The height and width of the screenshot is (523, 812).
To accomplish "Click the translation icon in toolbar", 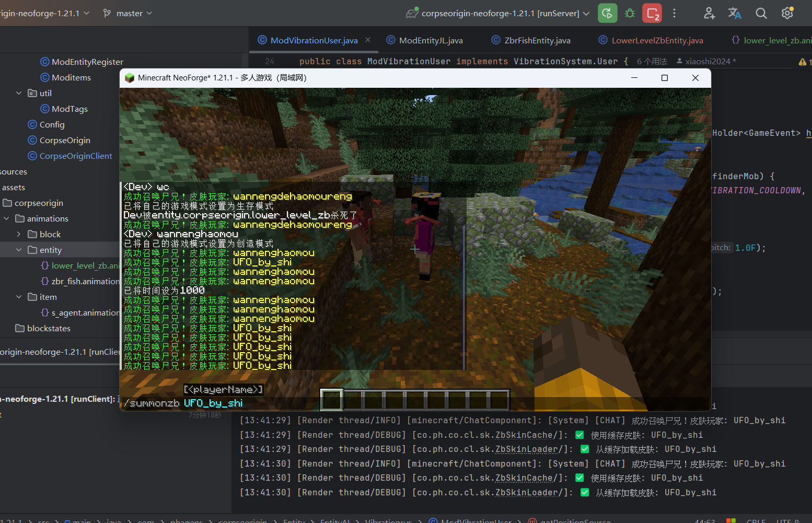I will [x=735, y=13].
